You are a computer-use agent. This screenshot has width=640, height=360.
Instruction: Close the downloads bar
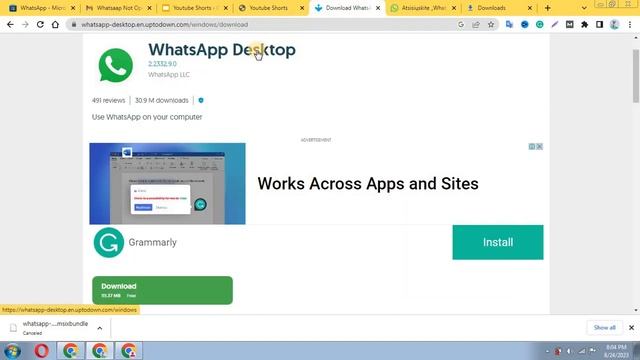(631, 328)
